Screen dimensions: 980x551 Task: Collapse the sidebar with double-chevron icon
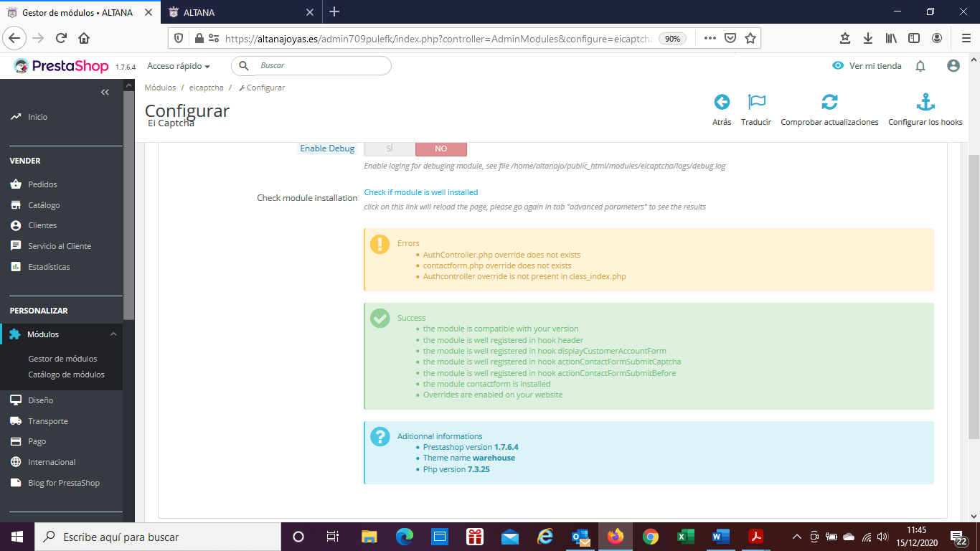click(x=105, y=92)
